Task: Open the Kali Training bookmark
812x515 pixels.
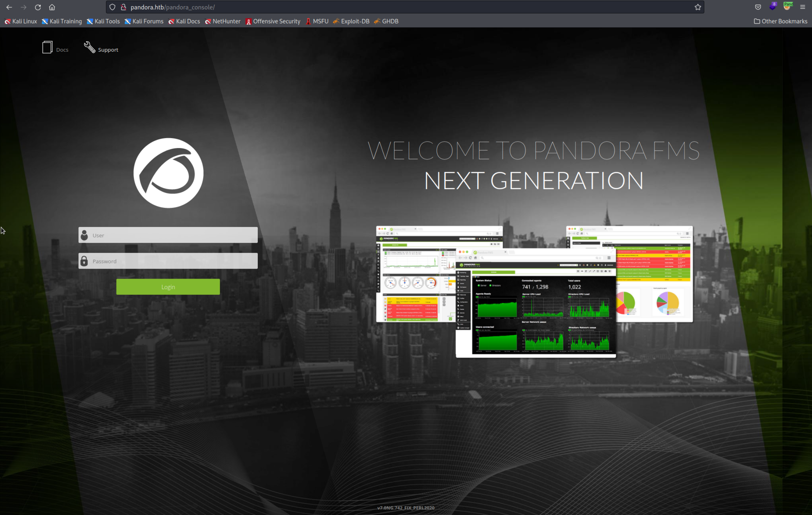Action: click(62, 21)
